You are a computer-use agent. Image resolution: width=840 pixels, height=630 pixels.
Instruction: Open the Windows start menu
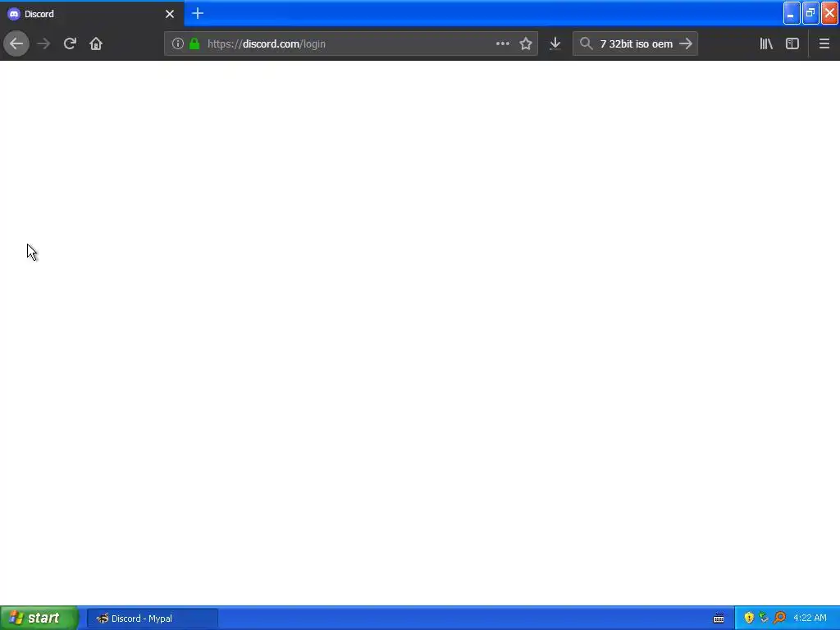click(39, 619)
